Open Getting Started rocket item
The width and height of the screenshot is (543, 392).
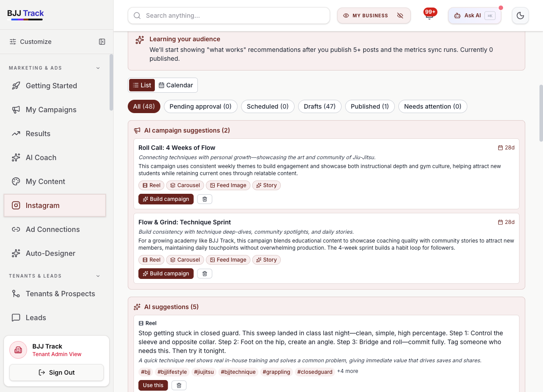point(55,86)
